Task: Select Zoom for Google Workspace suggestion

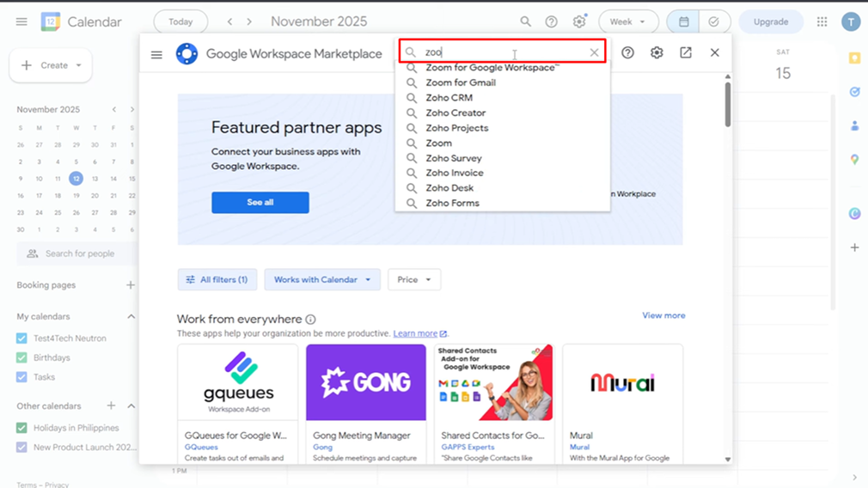Action: tap(503, 68)
